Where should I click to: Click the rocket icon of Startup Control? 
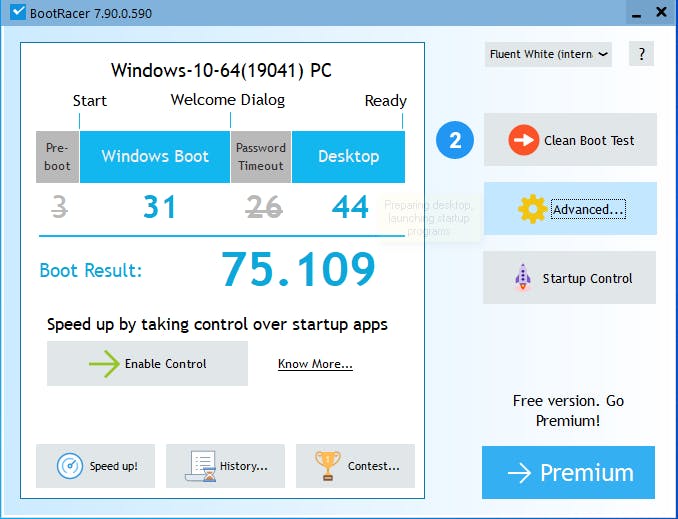[523, 277]
